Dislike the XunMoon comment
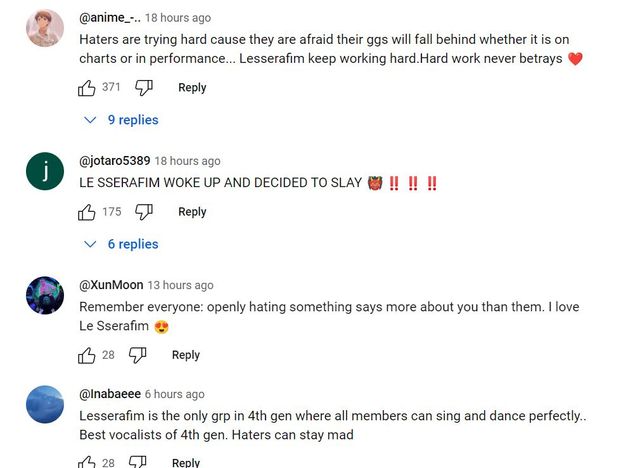640x468 pixels. click(x=138, y=355)
